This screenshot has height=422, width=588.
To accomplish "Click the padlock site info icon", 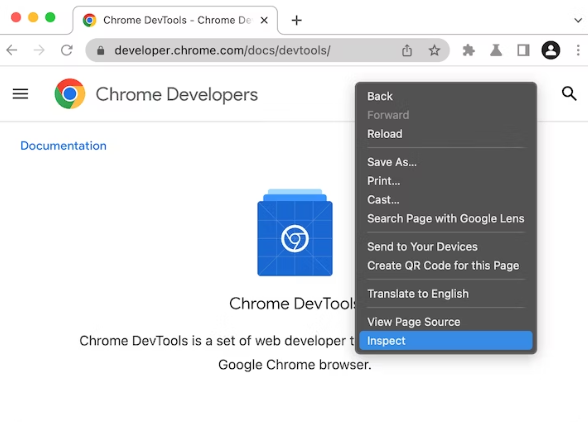I will click(100, 50).
